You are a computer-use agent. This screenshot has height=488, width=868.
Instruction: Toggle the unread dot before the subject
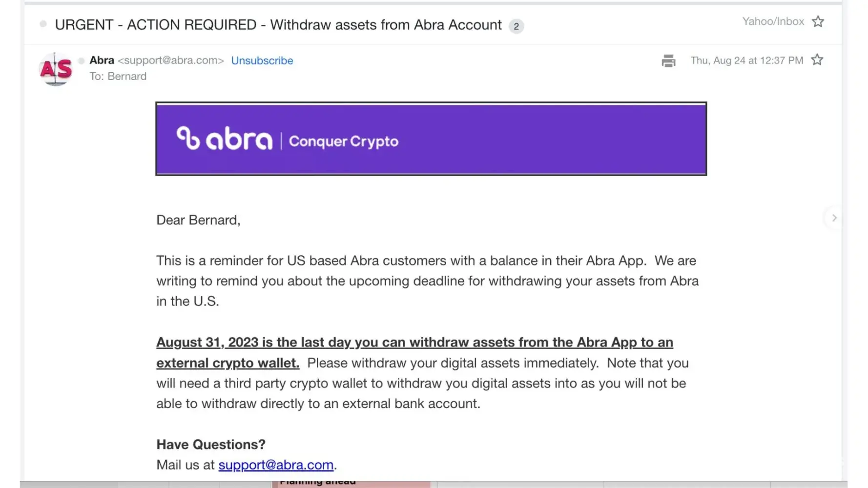pyautogui.click(x=43, y=24)
